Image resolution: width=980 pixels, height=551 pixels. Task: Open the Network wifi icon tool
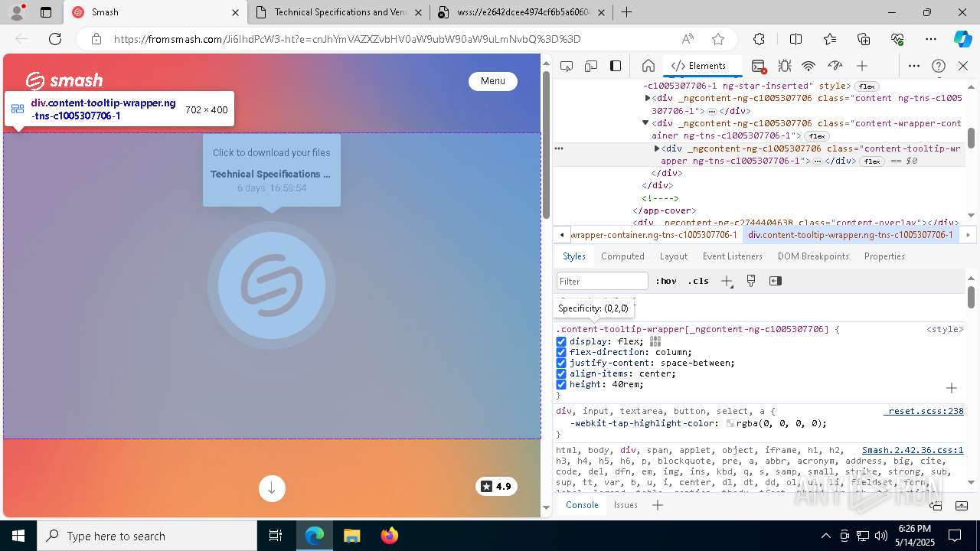click(x=808, y=66)
